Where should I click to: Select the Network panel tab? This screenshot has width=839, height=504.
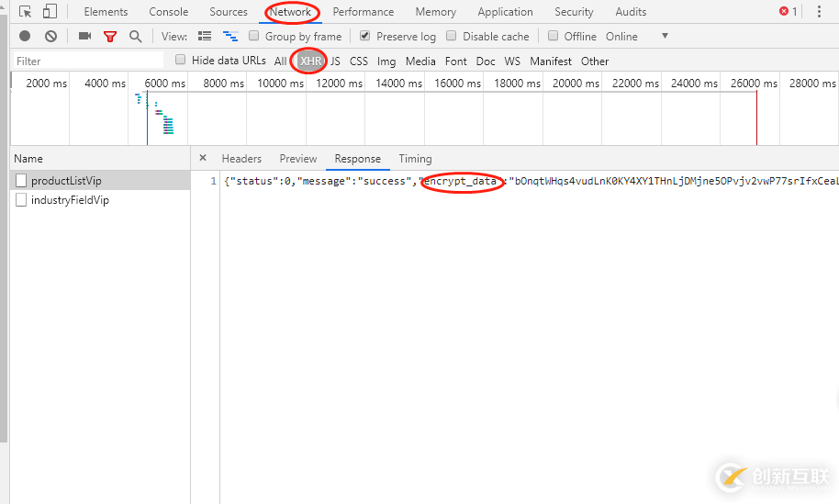pos(291,12)
